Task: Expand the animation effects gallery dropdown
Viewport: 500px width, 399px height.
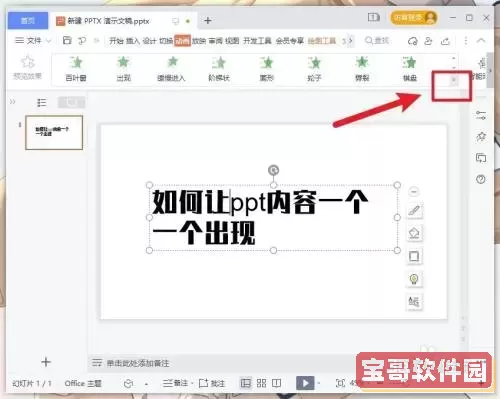Action: tap(453, 80)
